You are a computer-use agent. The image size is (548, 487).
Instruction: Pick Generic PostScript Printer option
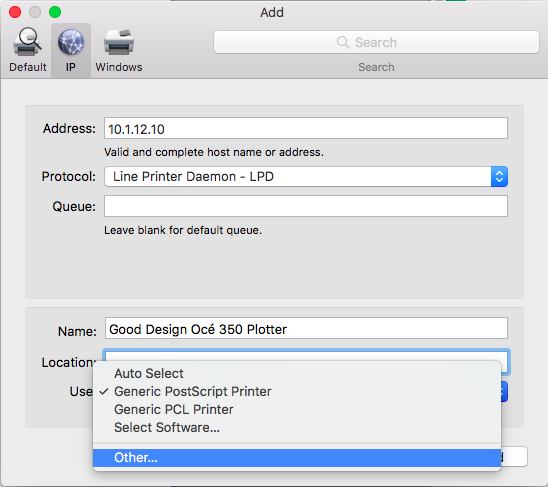point(297,392)
